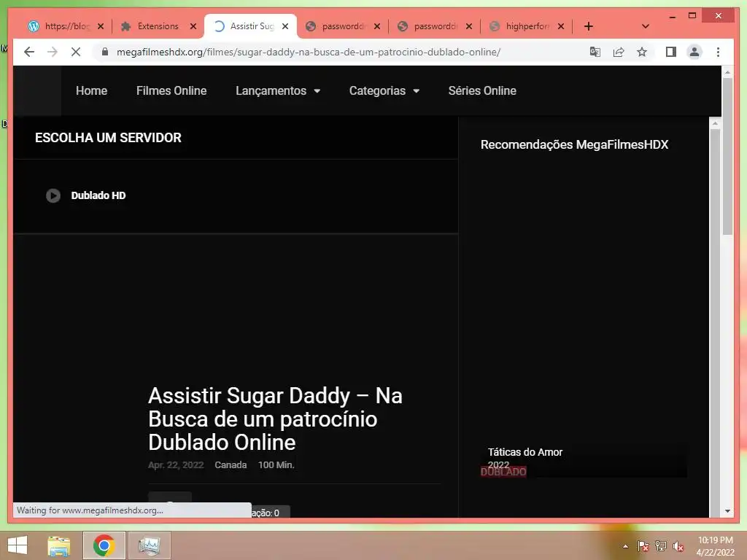Open a new tab with plus button
The image size is (747, 560).
coord(589,26)
